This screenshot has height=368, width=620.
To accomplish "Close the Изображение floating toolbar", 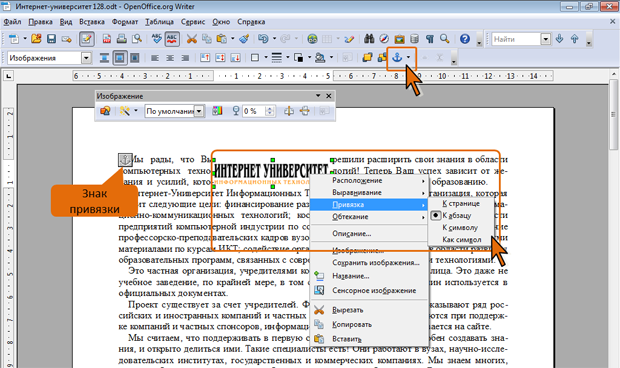I will pos(329,96).
